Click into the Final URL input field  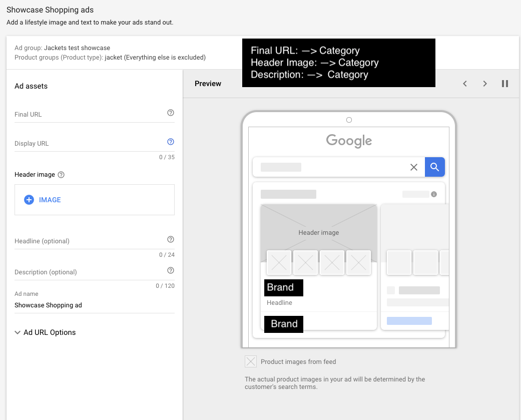pos(95,115)
